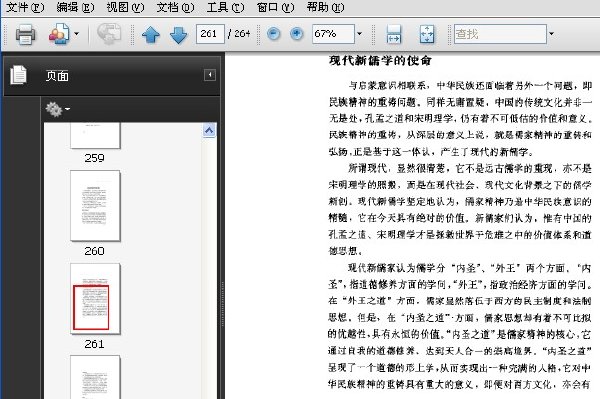
Task: Open the 视图 menu
Action: [125, 7]
